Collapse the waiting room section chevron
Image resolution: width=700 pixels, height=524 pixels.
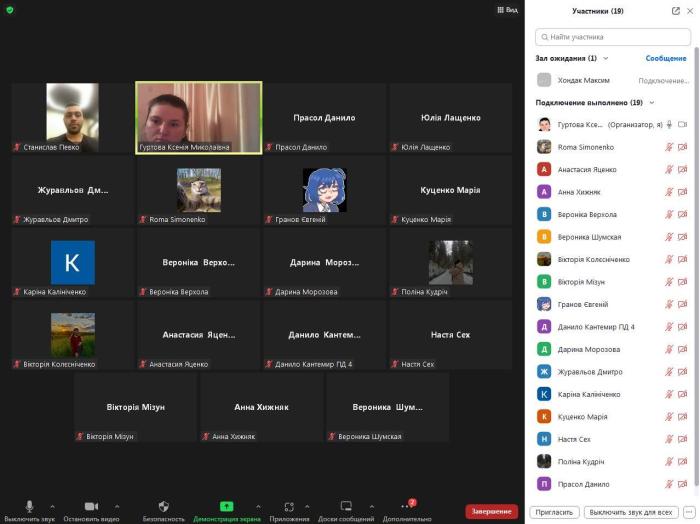click(x=605, y=58)
